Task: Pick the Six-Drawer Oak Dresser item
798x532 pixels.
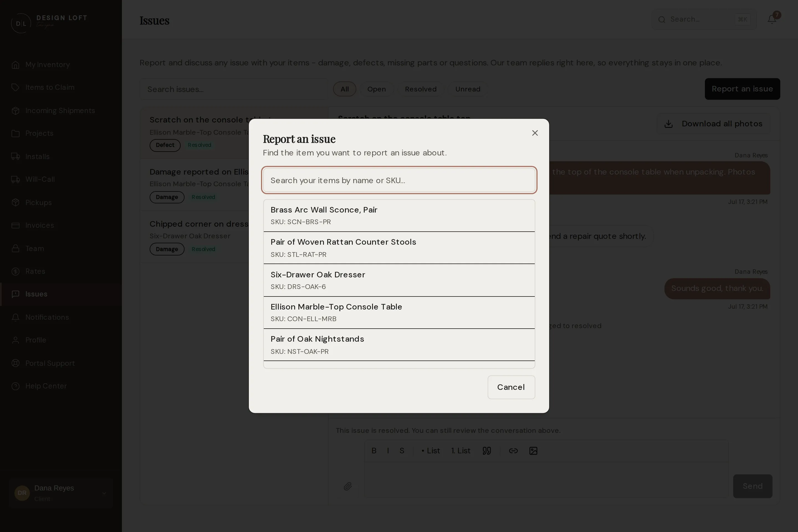Action: pyautogui.click(x=399, y=280)
